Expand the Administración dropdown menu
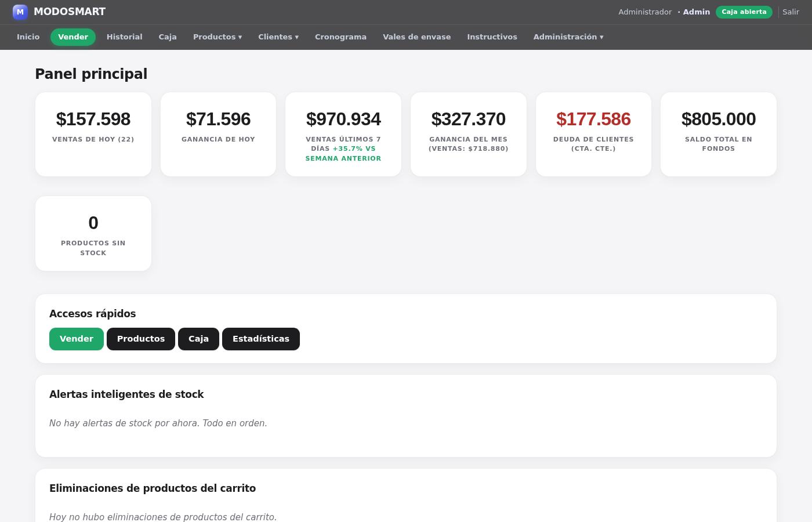The width and height of the screenshot is (812, 522). point(568,37)
